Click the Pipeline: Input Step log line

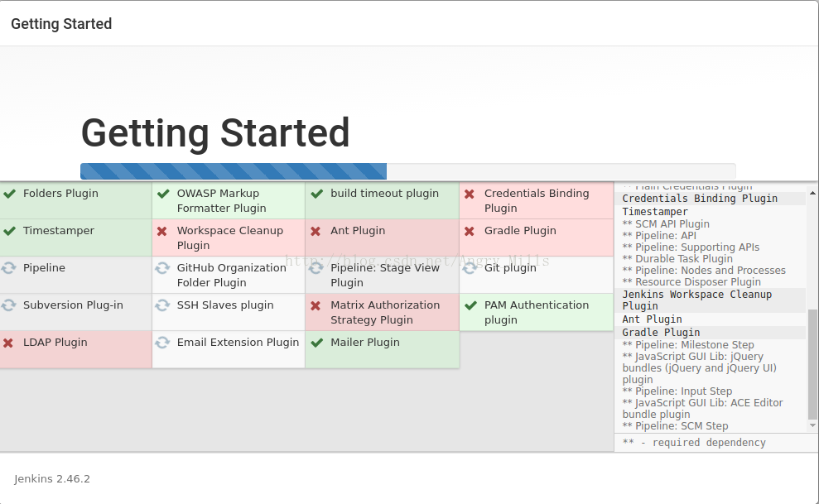pyautogui.click(x=677, y=391)
